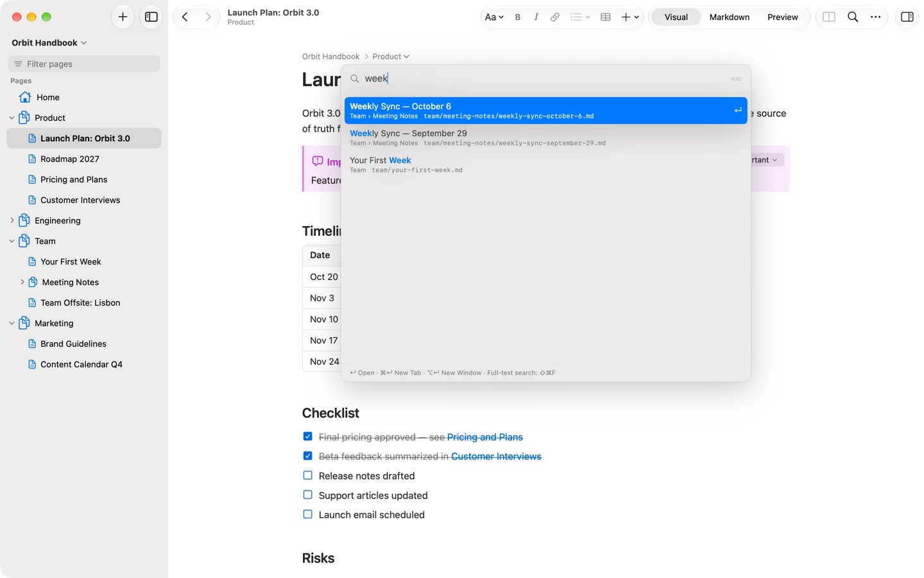
Task: Open the Product breadcrumb dropdown
Action: pyautogui.click(x=391, y=57)
